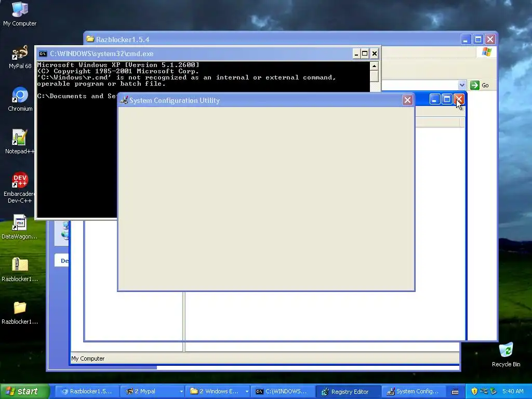Maximize the window behind System Configuration Utility
The width and height of the screenshot is (532, 399).
(447, 99)
